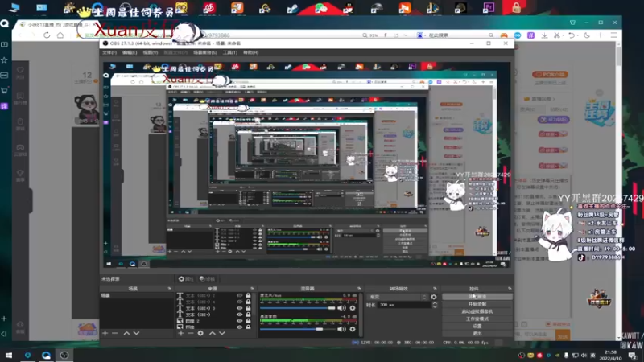This screenshot has height=362, width=644.
Task: Click the browser home icon
Action: (60, 35)
